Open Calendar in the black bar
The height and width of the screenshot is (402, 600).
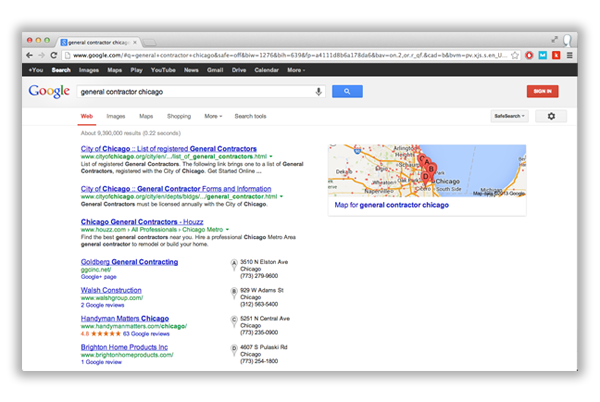click(266, 70)
